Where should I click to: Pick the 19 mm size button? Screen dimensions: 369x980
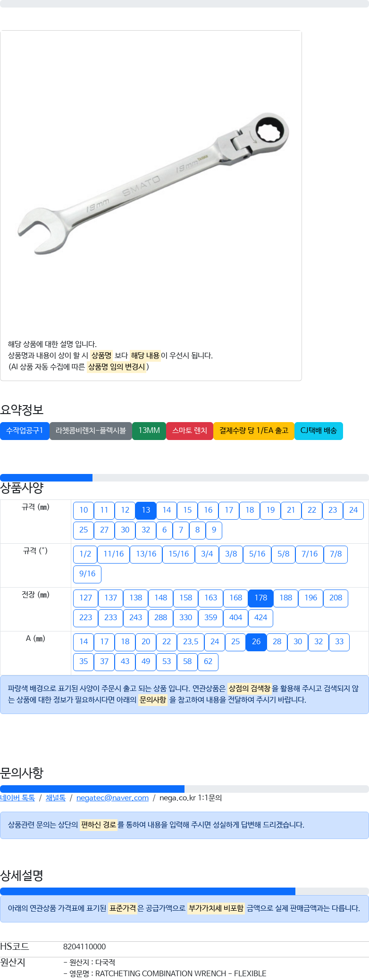[x=270, y=510]
